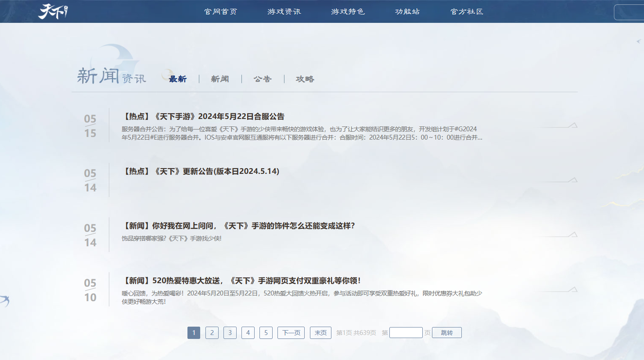
Task: Go to page 4 in pagination
Action: point(248,333)
